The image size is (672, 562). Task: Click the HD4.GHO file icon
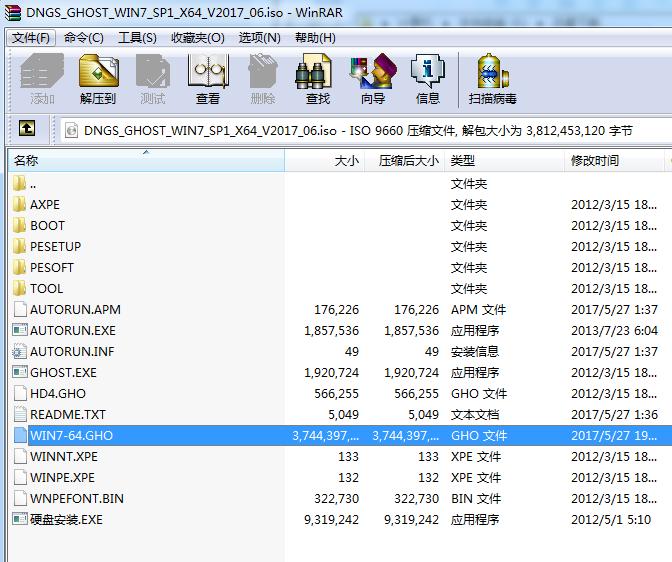[20, 393]
